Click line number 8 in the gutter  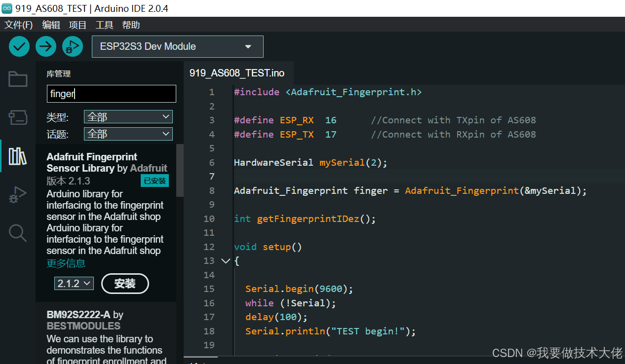[x=212, y=190]
